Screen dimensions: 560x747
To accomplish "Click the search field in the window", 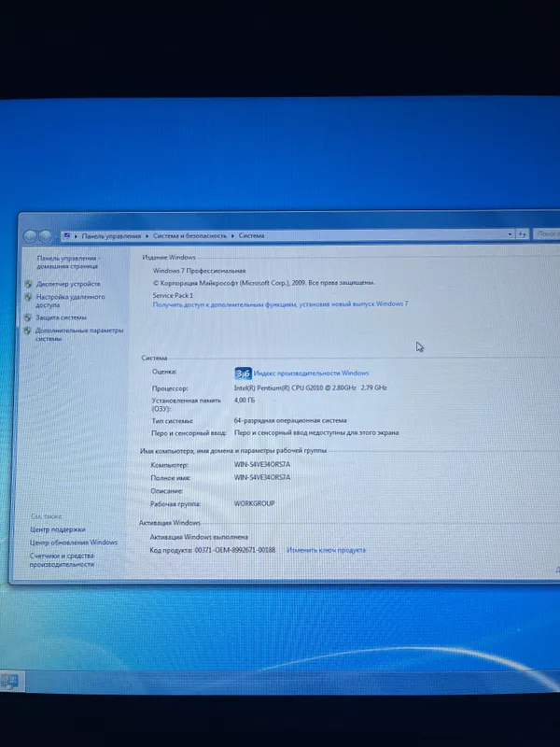I will (547, 233).
